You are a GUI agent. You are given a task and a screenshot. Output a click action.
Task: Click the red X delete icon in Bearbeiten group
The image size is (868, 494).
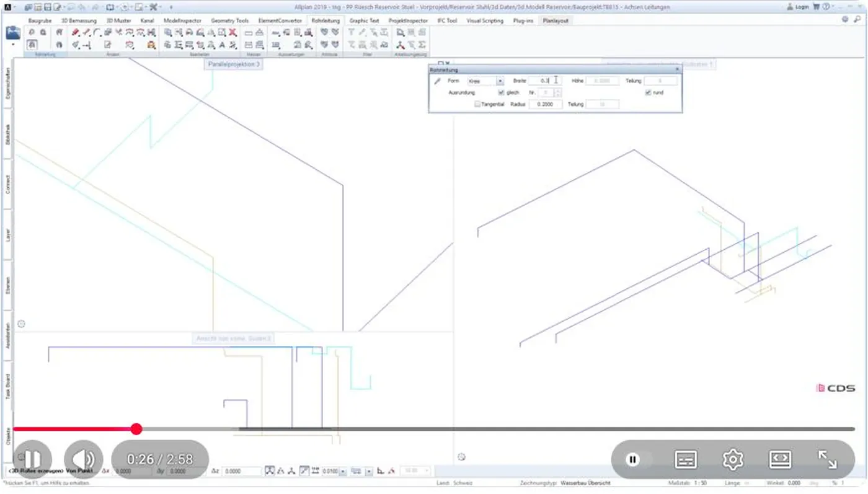tap(232, 32)
